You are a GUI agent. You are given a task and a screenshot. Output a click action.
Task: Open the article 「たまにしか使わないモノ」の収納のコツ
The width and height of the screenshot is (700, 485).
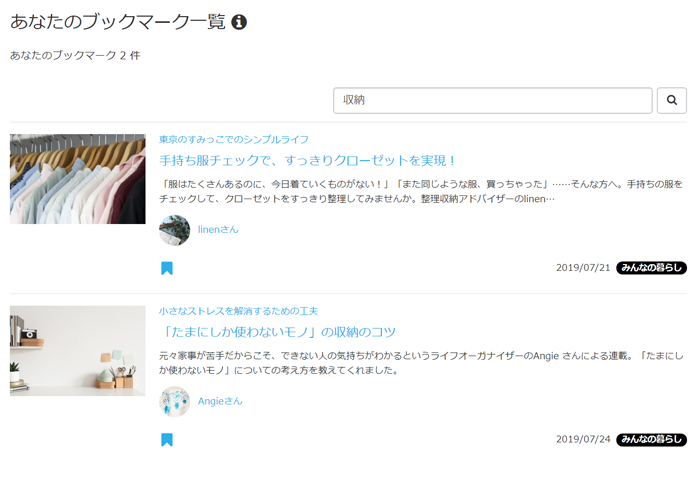[278, 332]
